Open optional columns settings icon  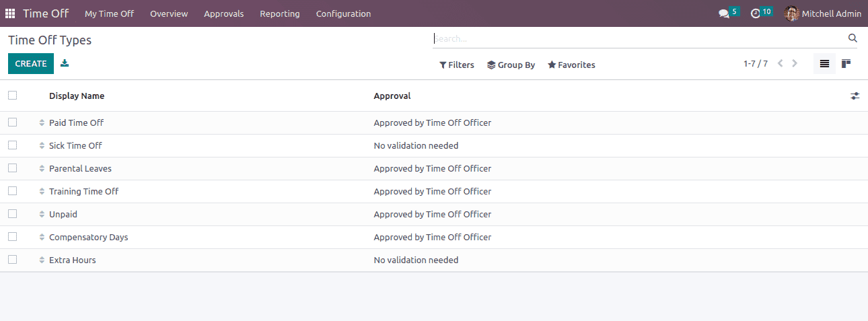pos(855,96)
